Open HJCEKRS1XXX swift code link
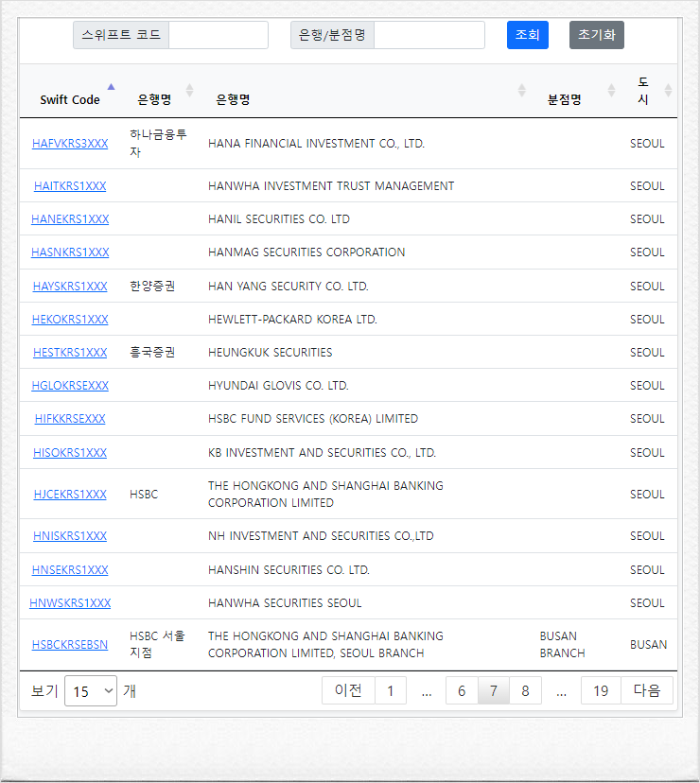 70,495
